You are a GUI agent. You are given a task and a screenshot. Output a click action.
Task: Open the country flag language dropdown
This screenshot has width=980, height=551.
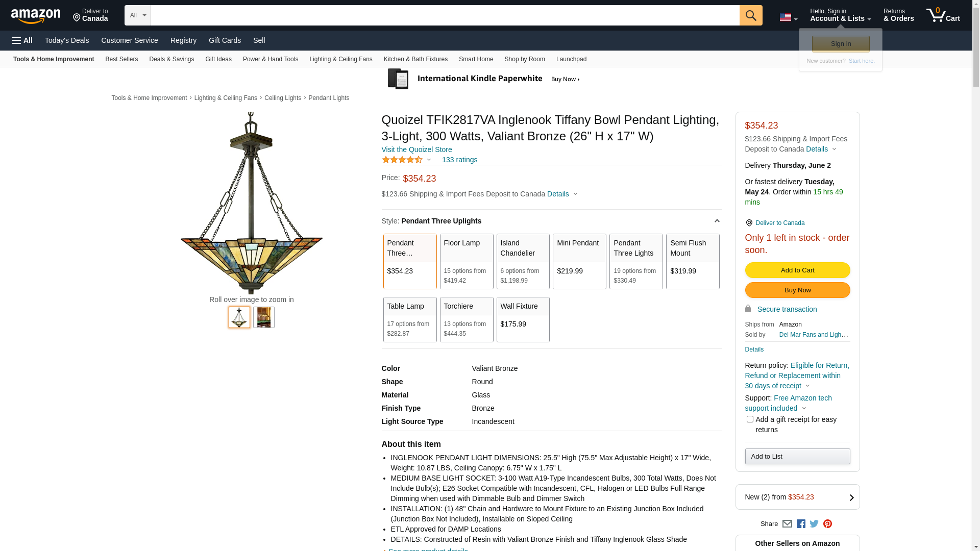(788, 17)
